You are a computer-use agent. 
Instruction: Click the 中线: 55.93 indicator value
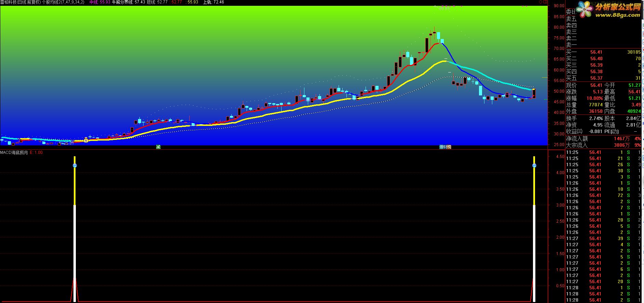pyautogui.click(x=100, y=2)
